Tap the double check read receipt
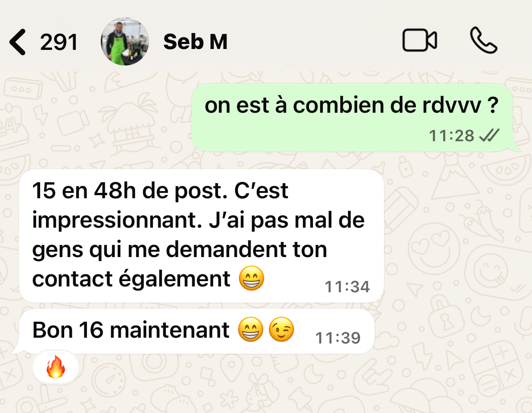Image resolution: width=532 pixels, height=413 pixels. [x=489, y=135]
